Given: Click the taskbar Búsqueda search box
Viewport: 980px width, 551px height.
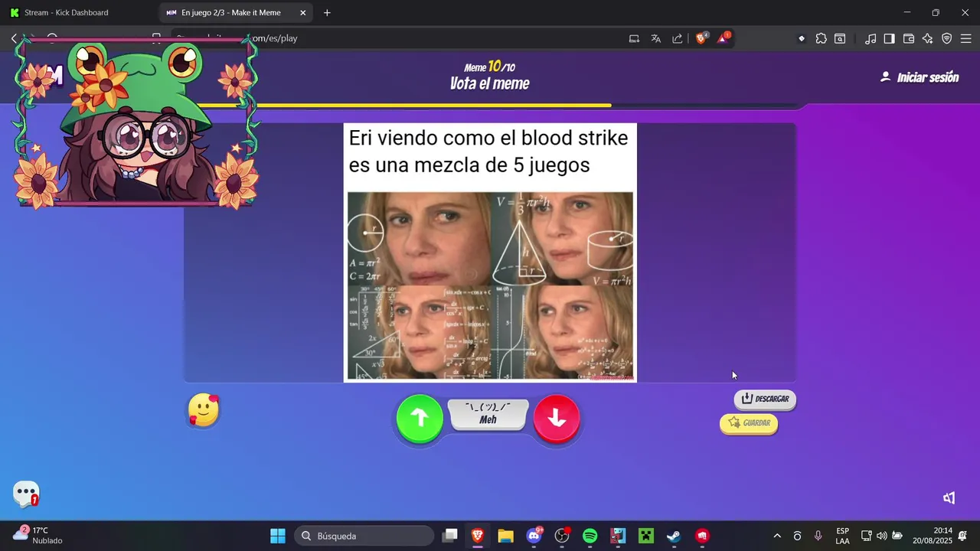Looking at the screenshot, I should coord(364,536).
